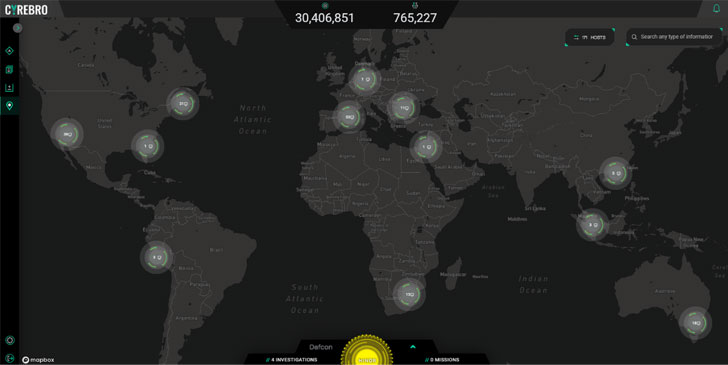This screenshot has height=365, width=728.
Task: Open the 0 Missions tab
Action: coord(442,360)
